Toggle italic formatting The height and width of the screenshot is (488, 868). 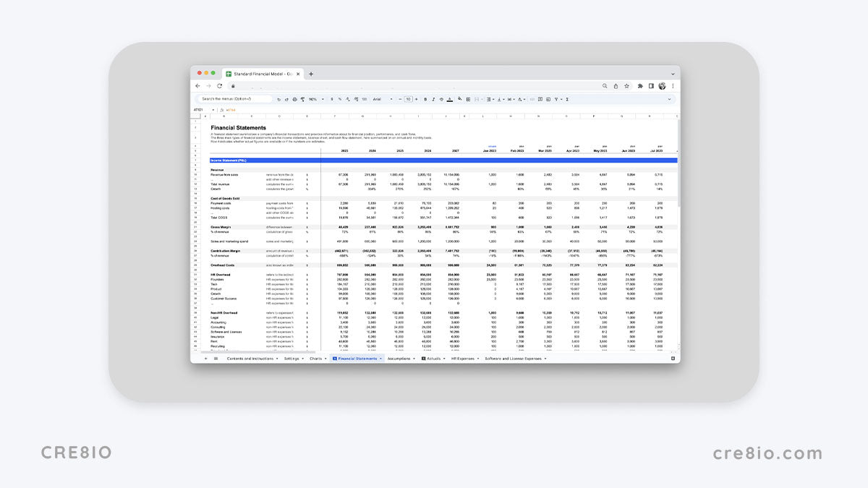[433, 99]
